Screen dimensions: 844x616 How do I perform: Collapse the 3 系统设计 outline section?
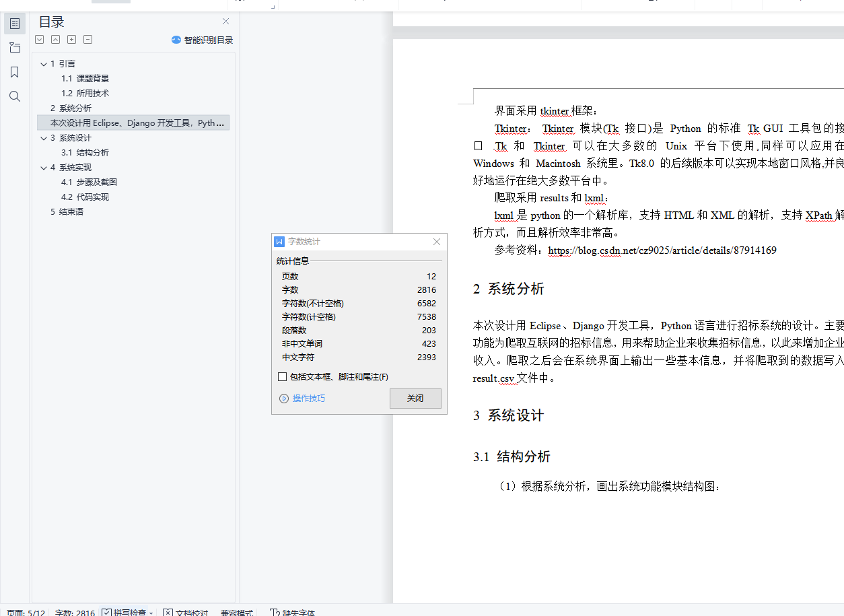44,138
